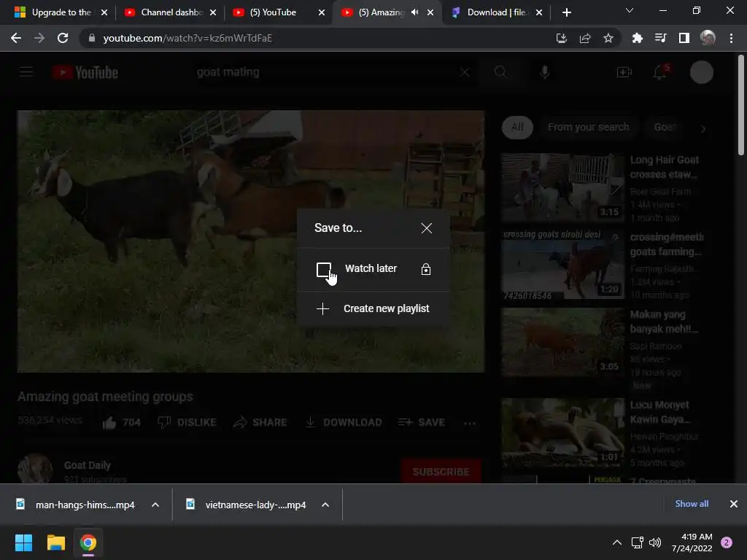Open YouTube notifications bell
The image size is (747, 560).
[660, 72]
